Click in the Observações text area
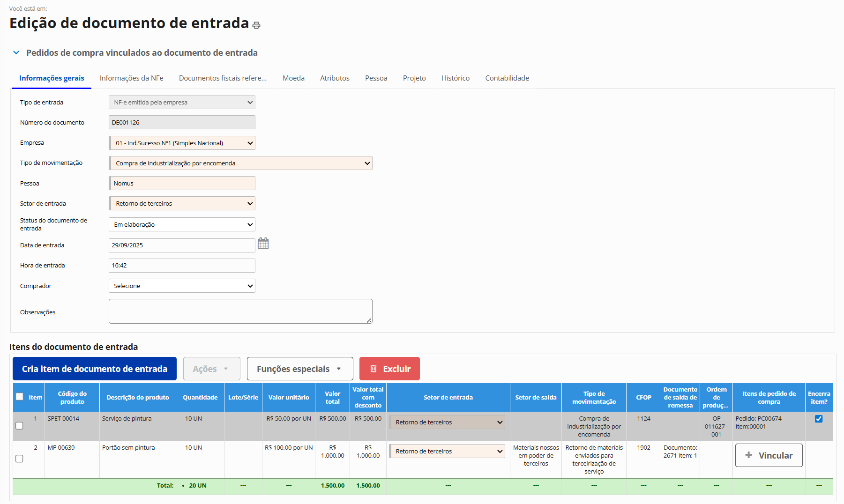Viewport: 844px width, 504px height. coord(240,311)
